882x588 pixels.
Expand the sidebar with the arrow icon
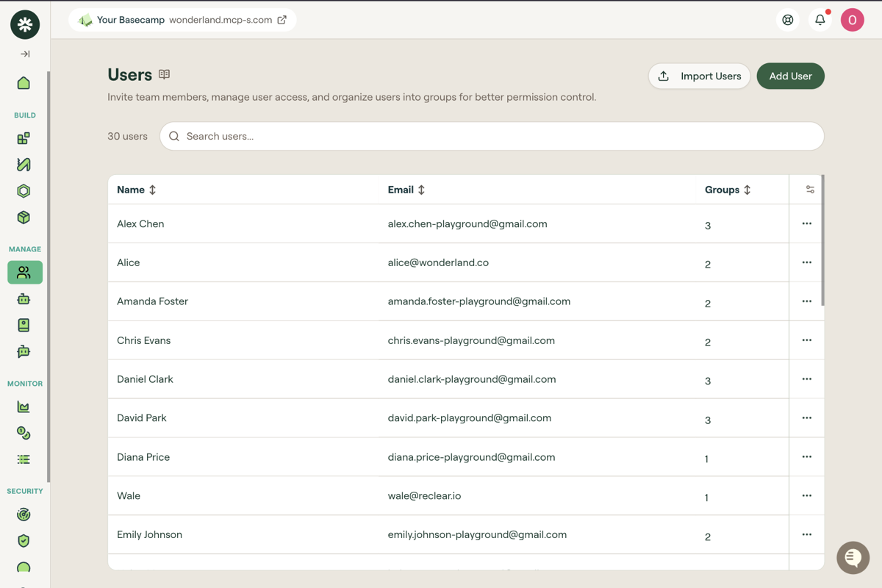(x=25, y=54)
